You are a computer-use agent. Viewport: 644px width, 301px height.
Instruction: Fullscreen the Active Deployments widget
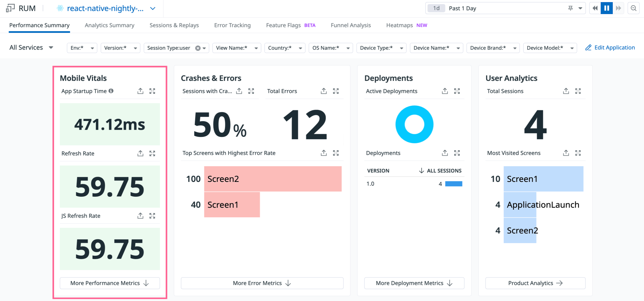(457, 91)
